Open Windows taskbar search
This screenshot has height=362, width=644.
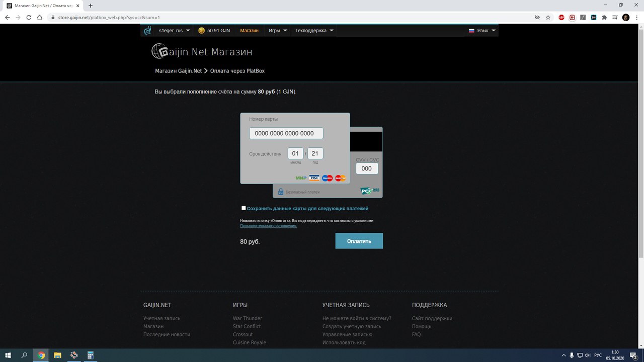pos(24,355)
